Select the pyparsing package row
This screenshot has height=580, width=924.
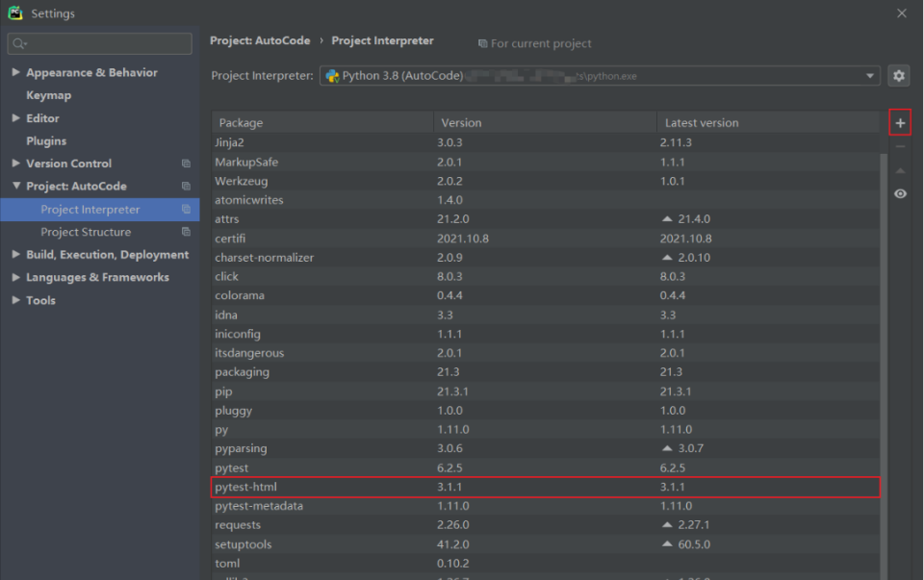tap(546, 448)
